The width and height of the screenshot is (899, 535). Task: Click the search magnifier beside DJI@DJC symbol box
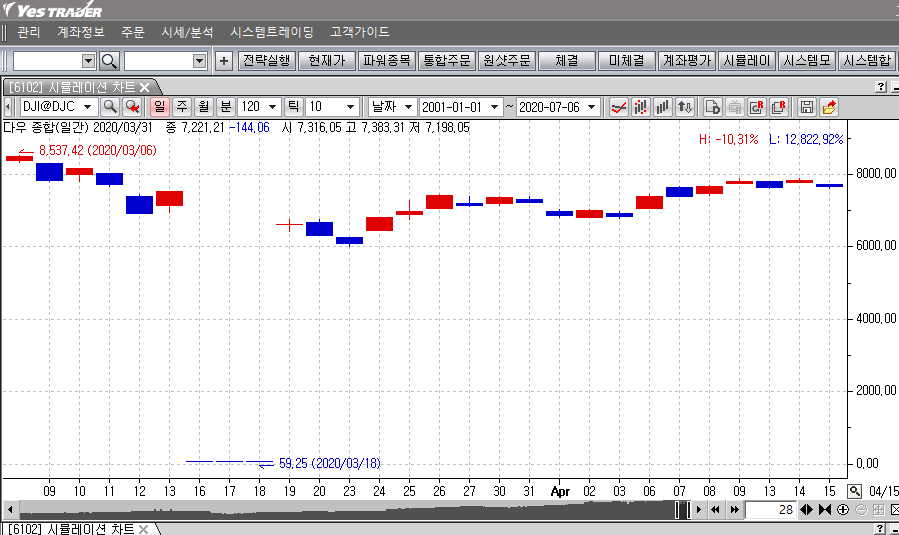click(x=109, y=106)
